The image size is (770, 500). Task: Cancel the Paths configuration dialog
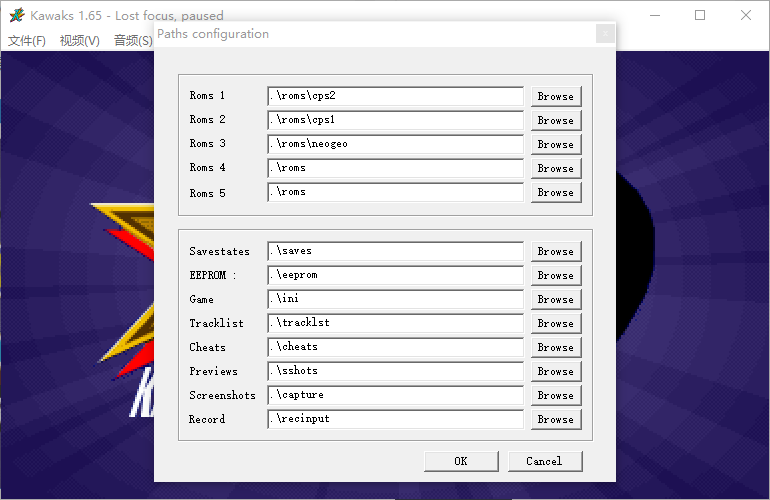tap(545, 462)
